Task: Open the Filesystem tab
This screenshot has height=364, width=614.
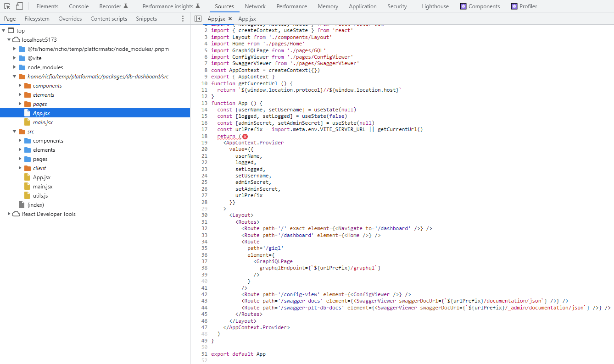Action: point(37,18)
